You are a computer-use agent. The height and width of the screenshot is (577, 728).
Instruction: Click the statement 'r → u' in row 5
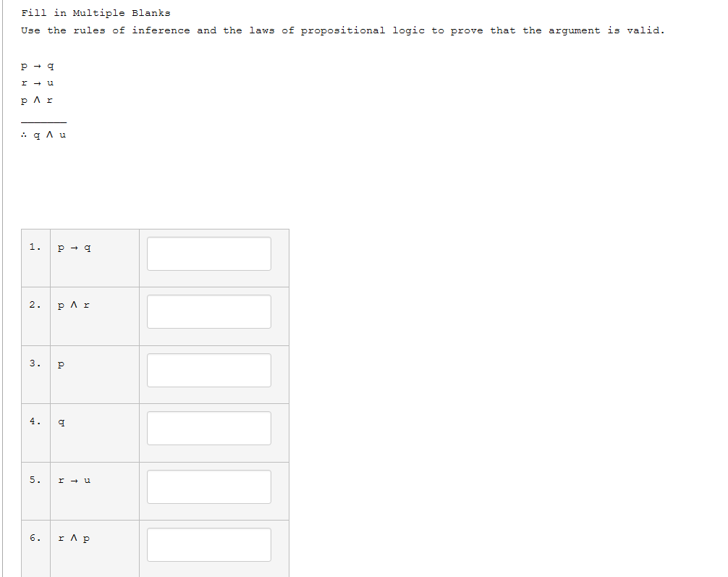pos(74,479)
